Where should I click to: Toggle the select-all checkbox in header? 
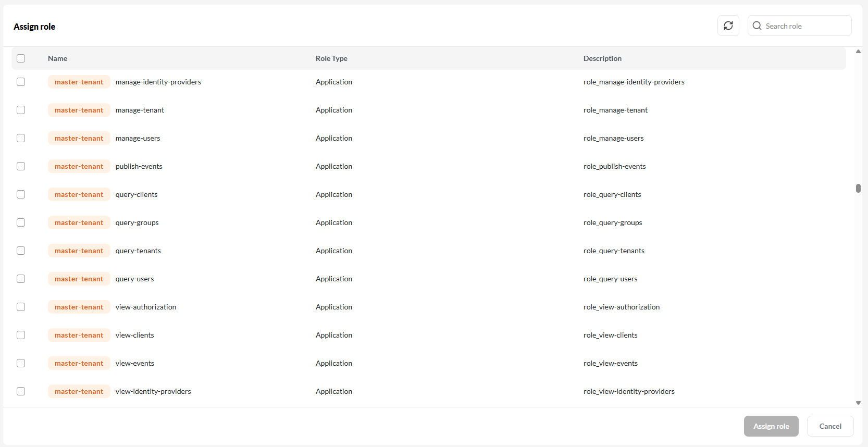coord(21,58)
